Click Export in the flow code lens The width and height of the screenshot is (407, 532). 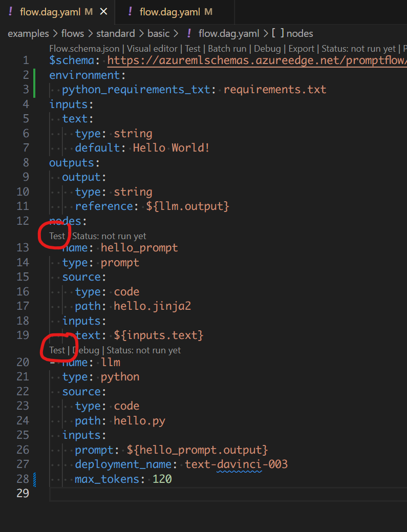pyautogui.click(x=302, y=49)
